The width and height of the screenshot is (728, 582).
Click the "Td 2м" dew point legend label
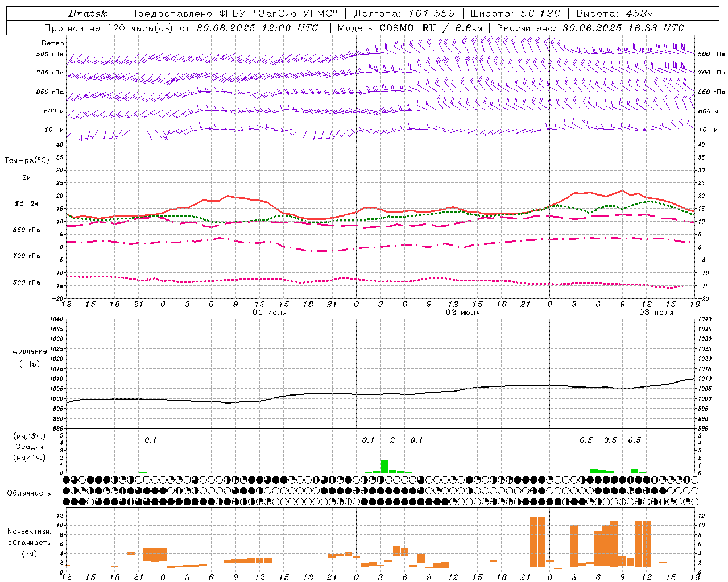click(27, 203)
